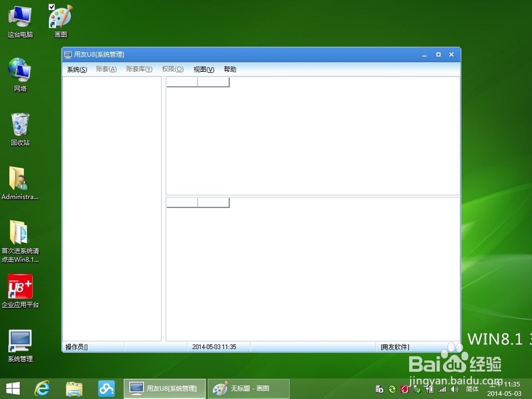This screenshot has height=399, width=532.
Task: Click the SQL Server service tray icon
Action: click(379, 389)
